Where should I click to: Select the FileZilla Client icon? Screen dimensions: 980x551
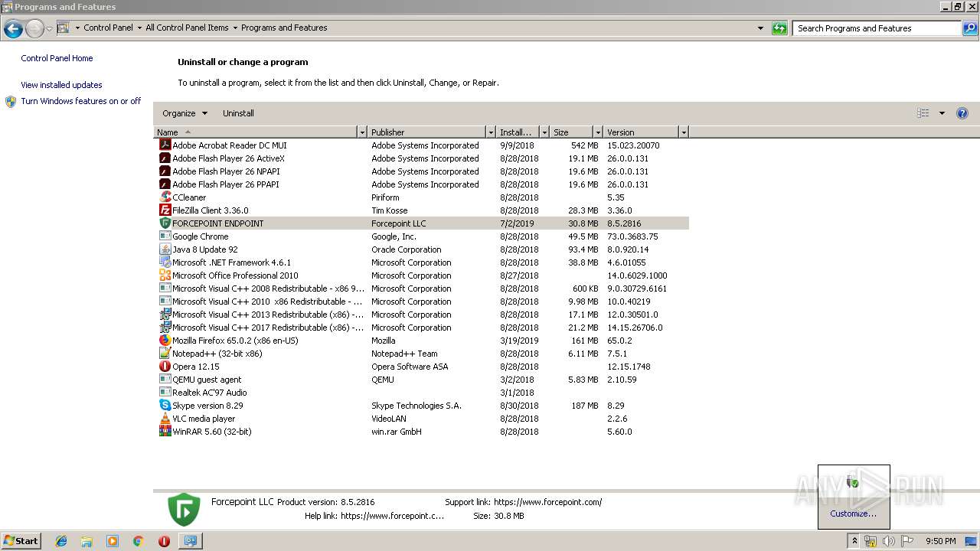coord(165,210)
